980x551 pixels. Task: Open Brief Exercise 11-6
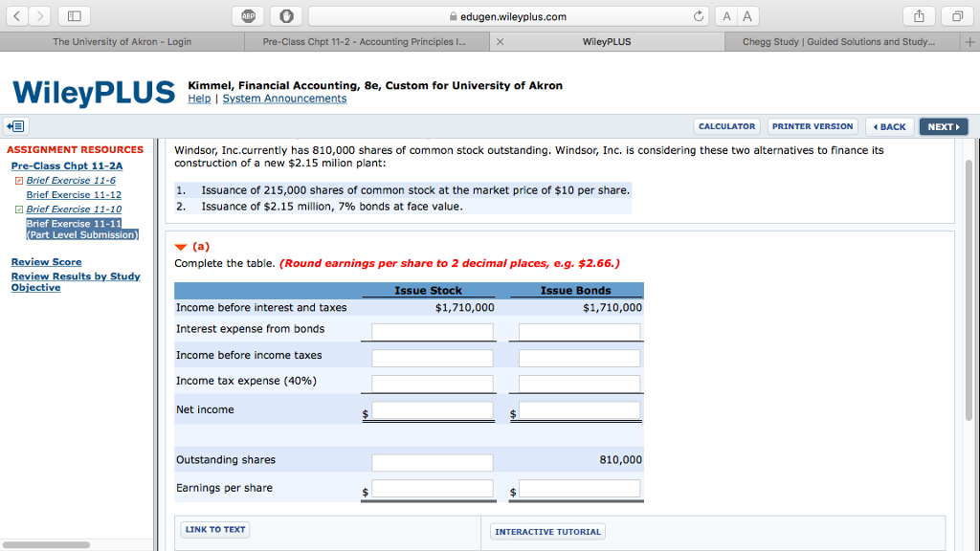tap(71, 180)
